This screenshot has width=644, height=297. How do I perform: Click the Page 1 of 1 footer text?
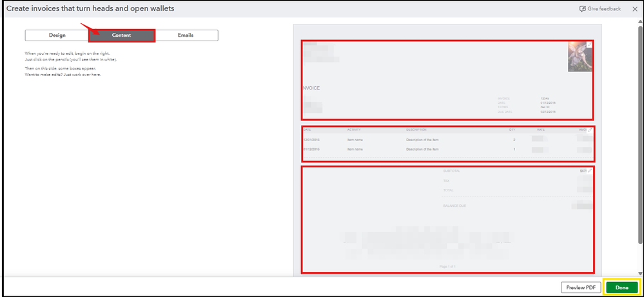[447, 267]
